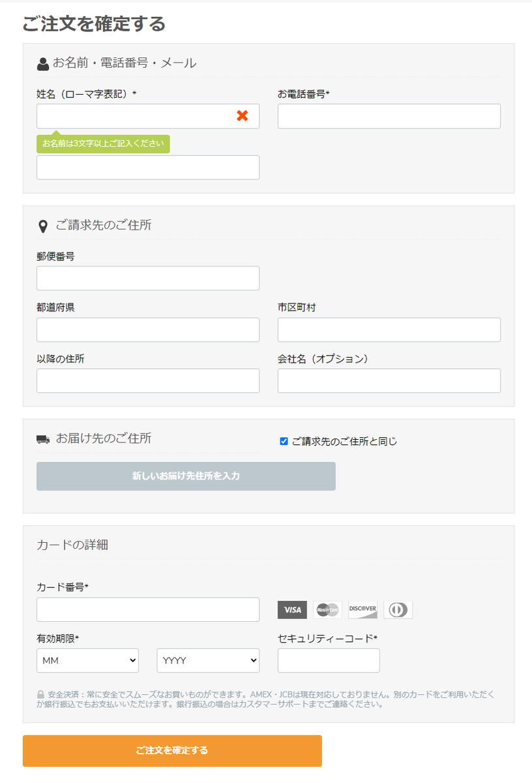Image resolution: width=532 pixels, height=783 pixels.
Task: Click the 会社名（オプション）input field
Action: tap(389, 380)
